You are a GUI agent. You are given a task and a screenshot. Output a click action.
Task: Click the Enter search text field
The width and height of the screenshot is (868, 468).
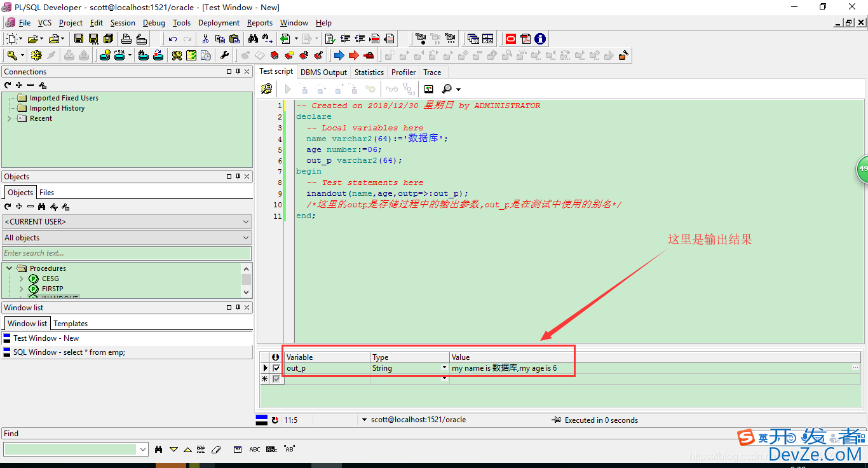[127, 253]
